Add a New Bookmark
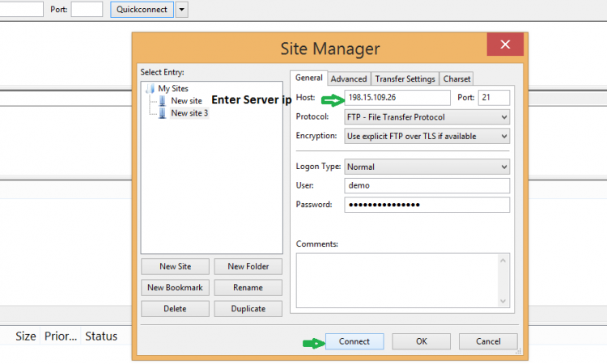This screenshot has width=607, height=364. [175, 288]
